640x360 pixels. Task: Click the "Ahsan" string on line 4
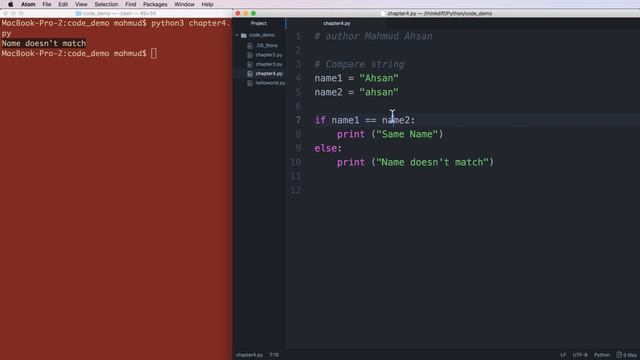pos(379,78)
